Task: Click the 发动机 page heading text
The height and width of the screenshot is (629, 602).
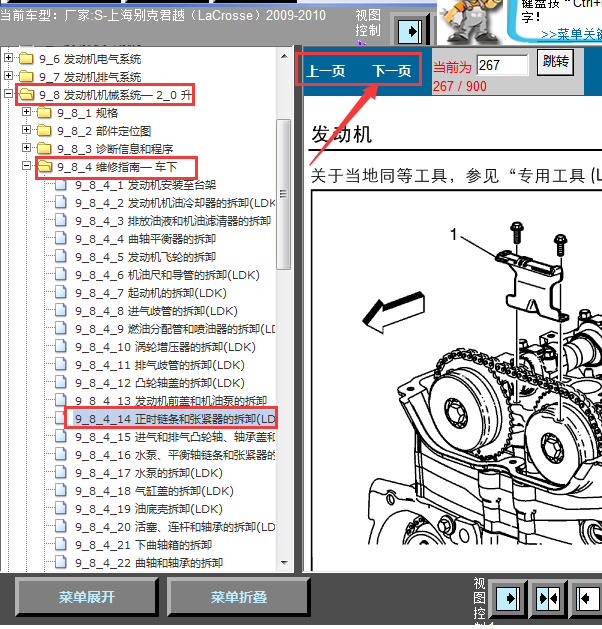Action: [x=342, y=134]
